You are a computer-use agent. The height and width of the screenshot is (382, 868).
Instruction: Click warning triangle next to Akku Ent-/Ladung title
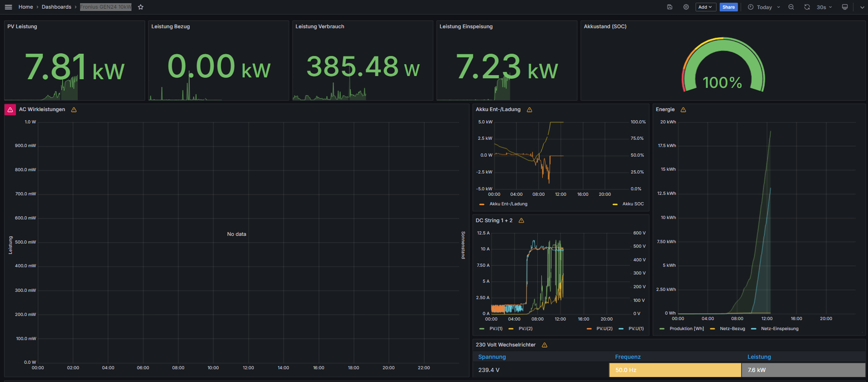(x=529, y=110)
